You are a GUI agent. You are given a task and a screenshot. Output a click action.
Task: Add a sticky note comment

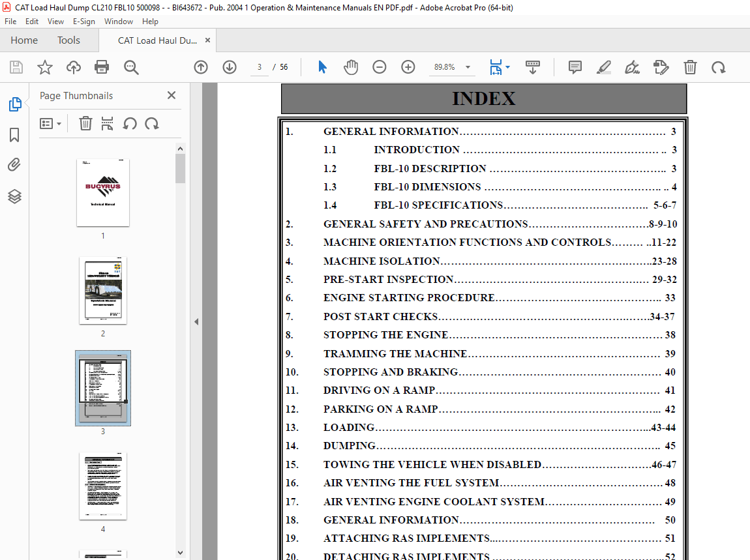pyautogui.click(x=574, y=66)
